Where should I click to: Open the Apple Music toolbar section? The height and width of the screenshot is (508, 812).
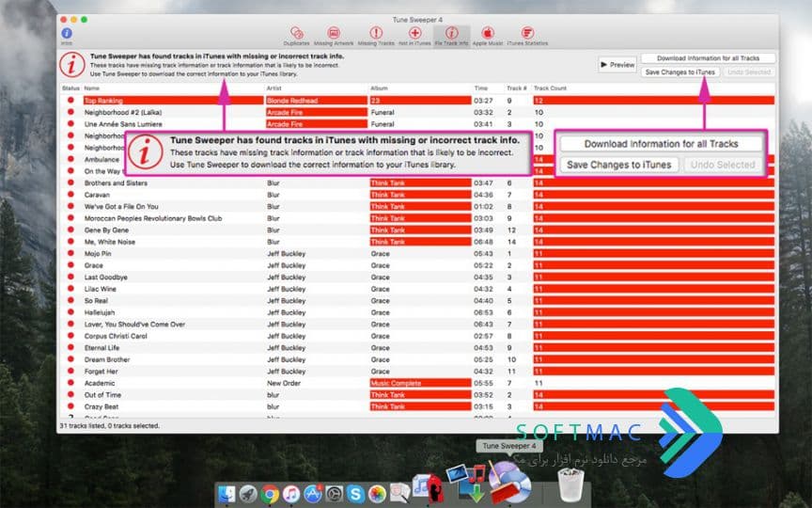click(488, 37)
